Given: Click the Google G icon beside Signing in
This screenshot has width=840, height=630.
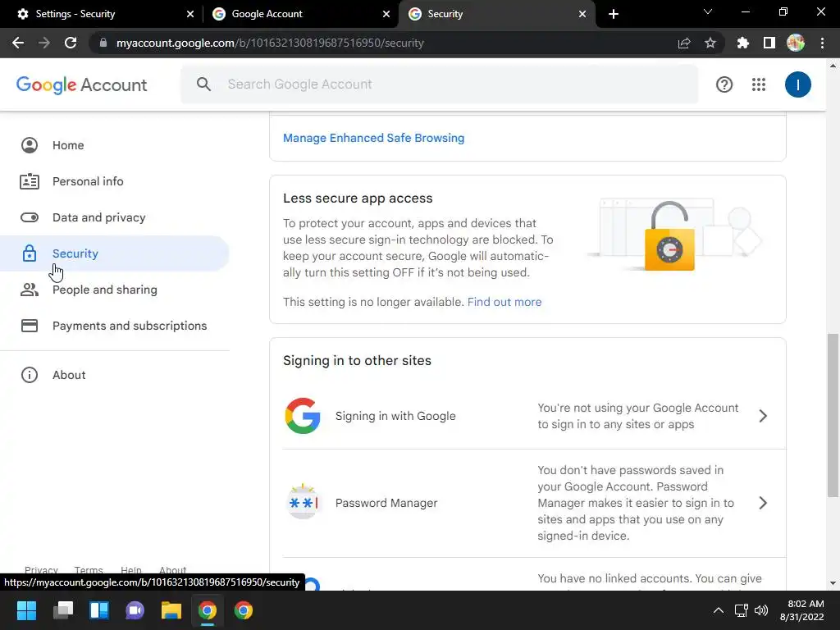Looking at the screenshot, I should pyautogui.click(x=303, y=416).
